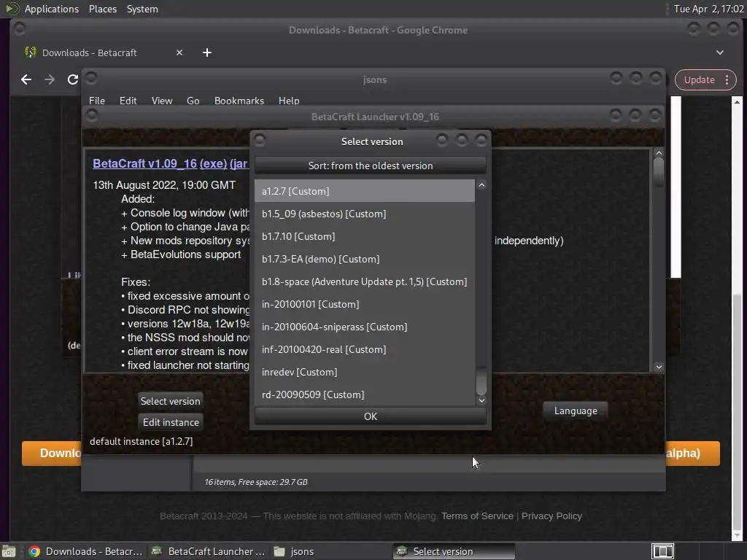Select b1.8-space Adventure Update entry
The height and width of the screenshot is (560, 747).
pos(365,281)
